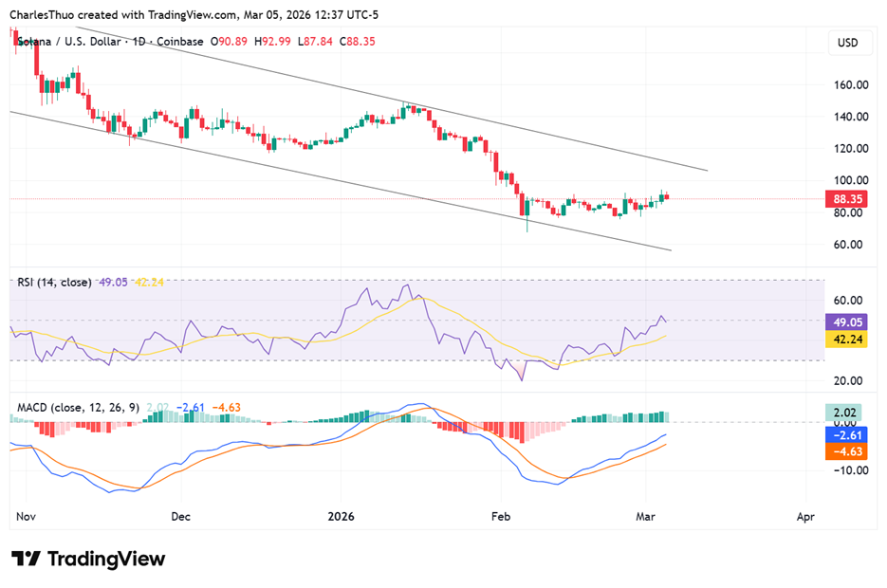This screenshot has height=588, width=887.
Task: Click the 2026 label on time axis
Action: [x=341, y=517]
